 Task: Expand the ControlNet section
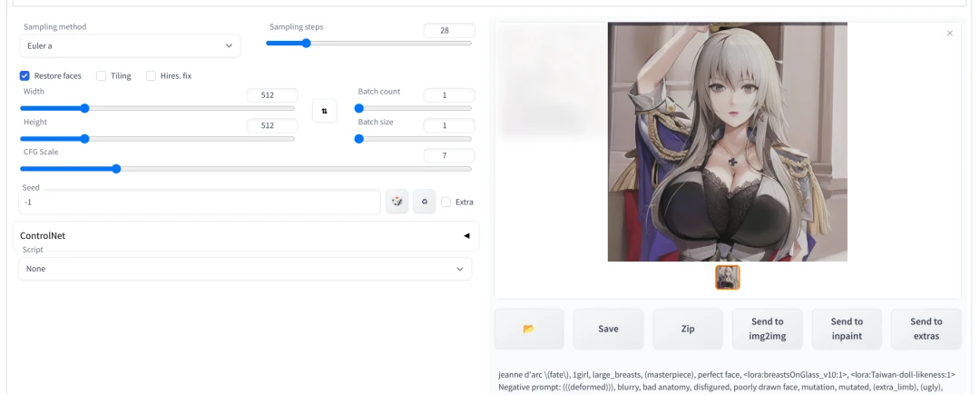(x=246, y=235)
